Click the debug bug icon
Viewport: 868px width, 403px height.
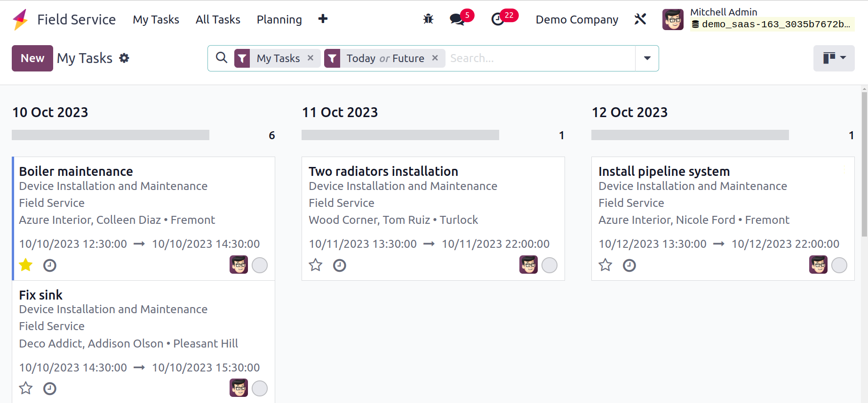click(x=428, y=19)
